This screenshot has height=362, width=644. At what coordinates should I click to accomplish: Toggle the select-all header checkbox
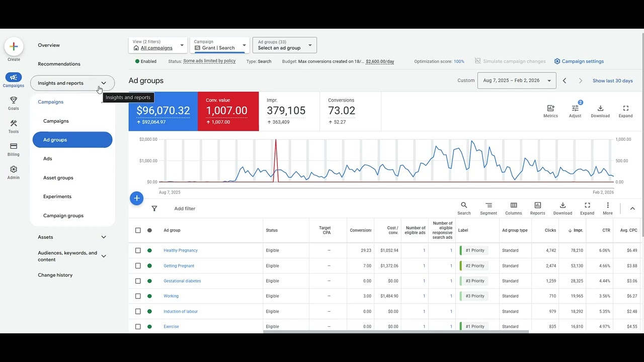[138, 230]
